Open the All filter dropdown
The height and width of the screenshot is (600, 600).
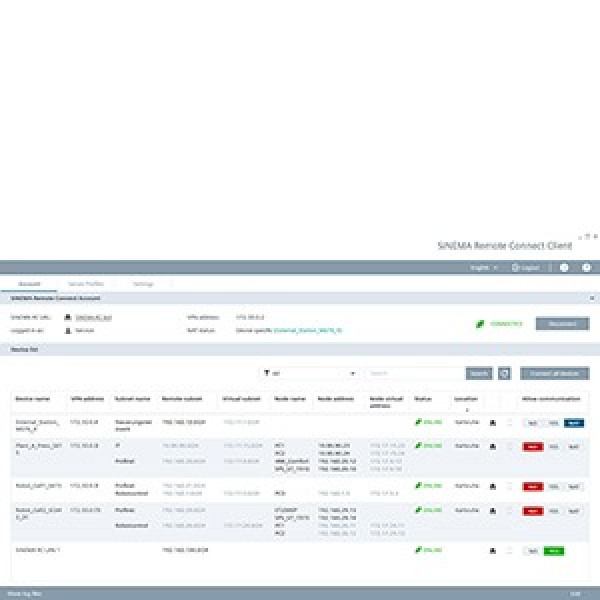tap(310, 373)
